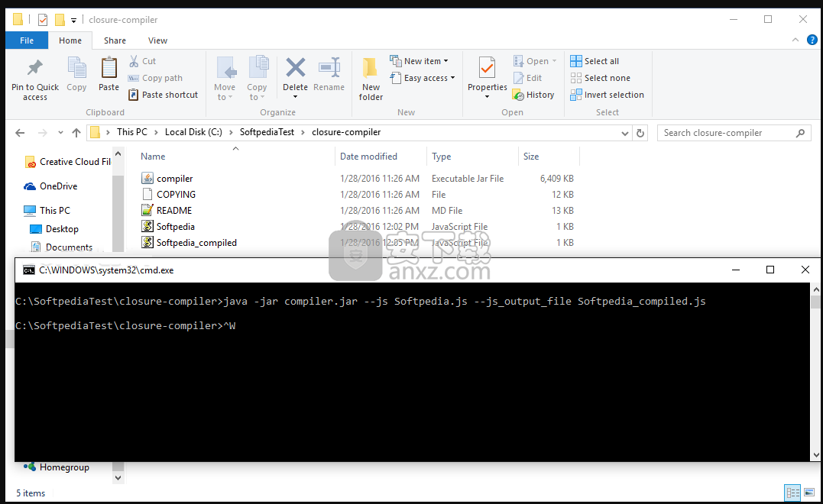Select Homegroup in navigation pane
The height and width of the screenshot is (504, 823).
click(57, 467)
